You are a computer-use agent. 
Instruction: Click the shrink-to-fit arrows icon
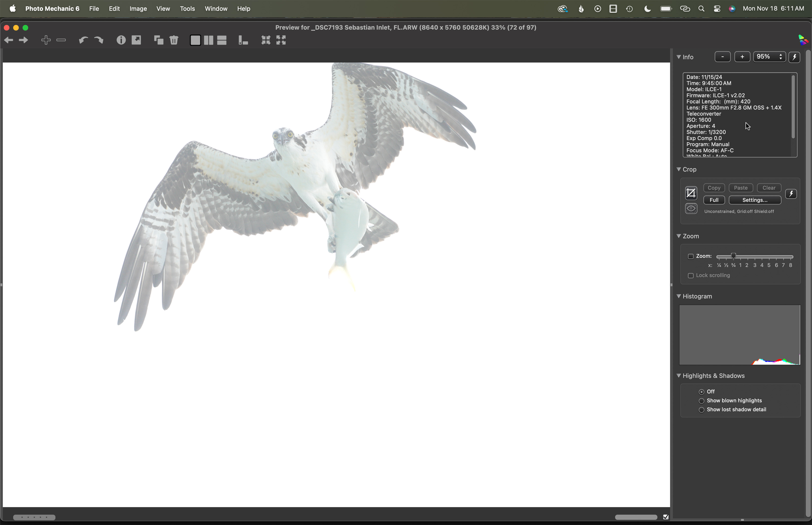coord(266,40)
